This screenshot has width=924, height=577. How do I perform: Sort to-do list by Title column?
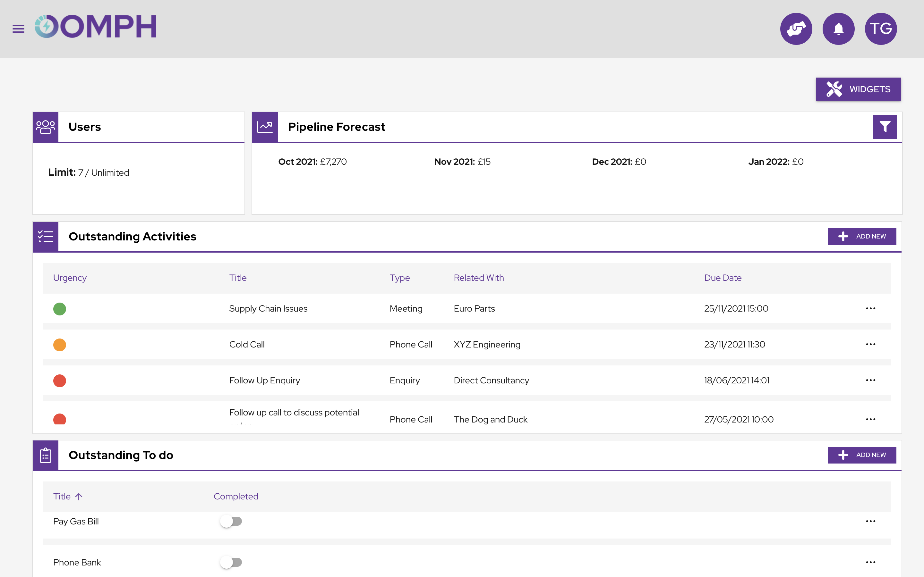tap(62, 497)
